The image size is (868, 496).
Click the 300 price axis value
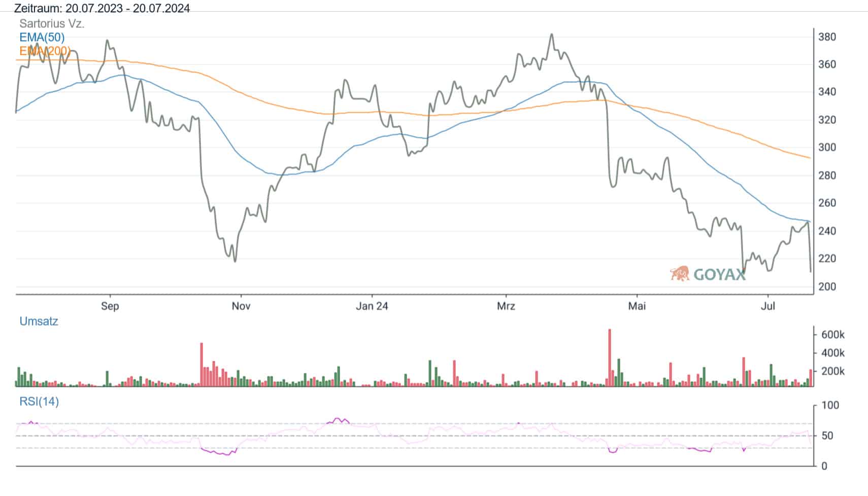pyautogui.click(x=827, y=148)
